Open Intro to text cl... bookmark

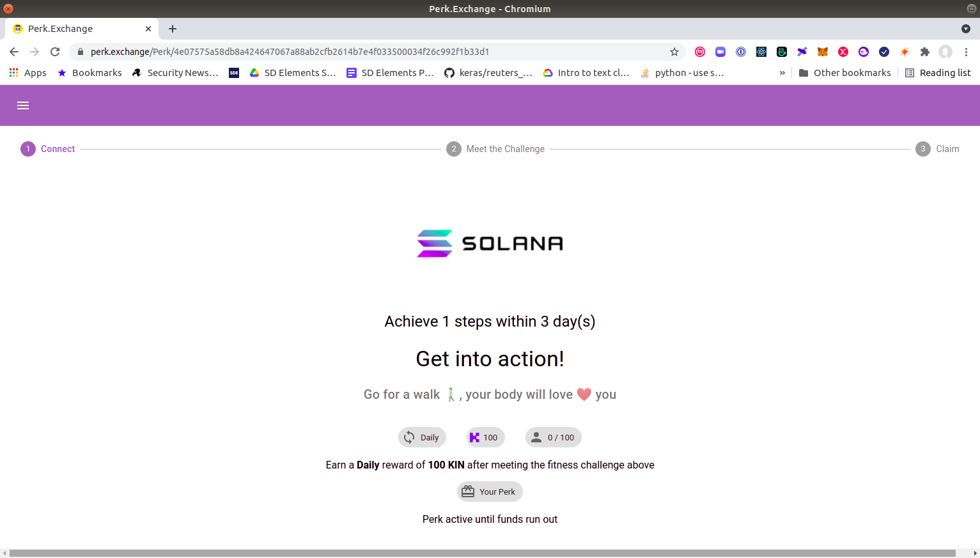point(586,73)
